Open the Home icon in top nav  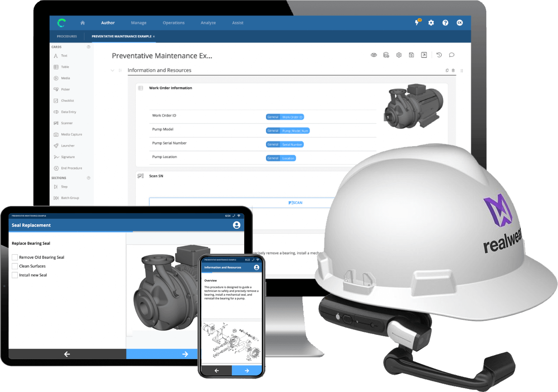tap(82, 23)
